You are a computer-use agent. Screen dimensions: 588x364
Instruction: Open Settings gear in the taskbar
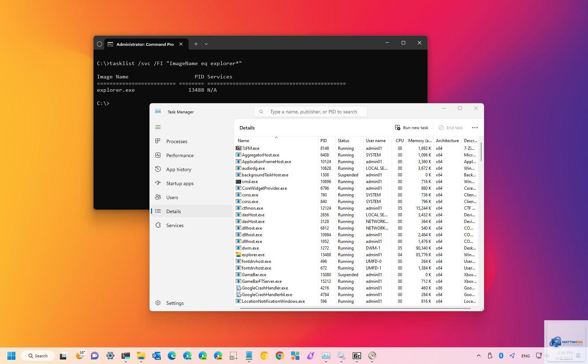point(110,356)
